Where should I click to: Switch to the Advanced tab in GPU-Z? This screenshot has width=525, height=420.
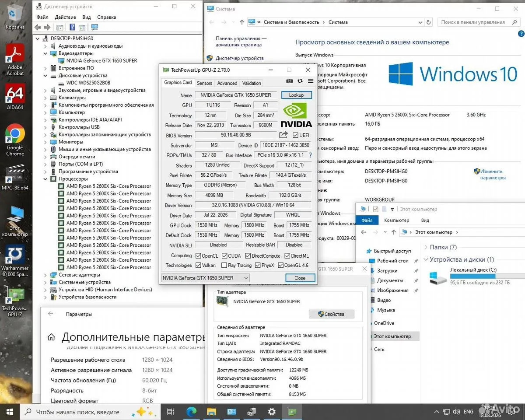tap(227, 83)
